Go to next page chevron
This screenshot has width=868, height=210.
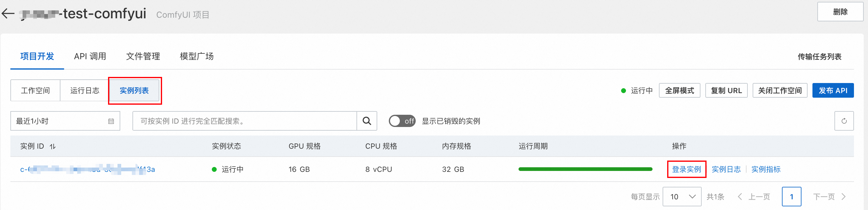pyautogui.click(x=843, y=197)
